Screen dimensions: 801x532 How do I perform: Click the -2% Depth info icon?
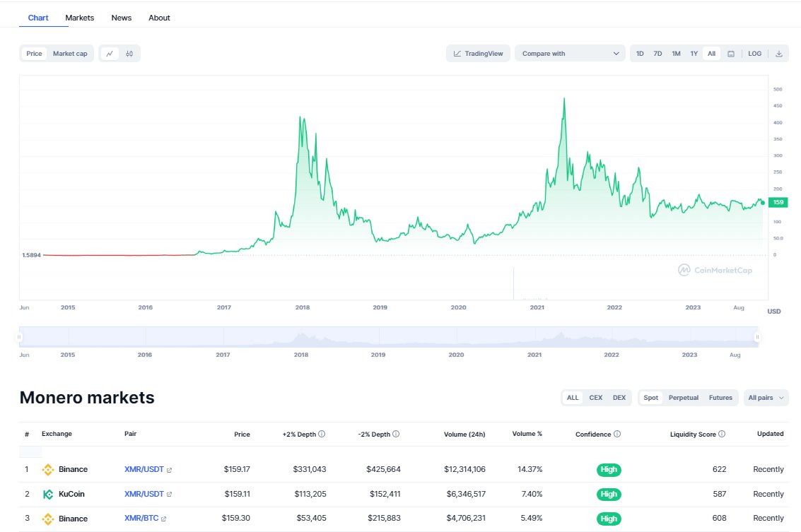tap(396, 434)
